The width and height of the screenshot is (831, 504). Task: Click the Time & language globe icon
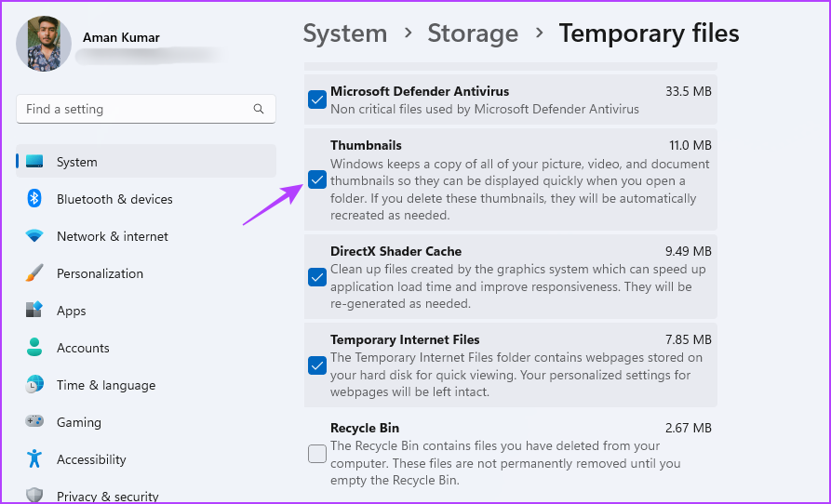34,384
